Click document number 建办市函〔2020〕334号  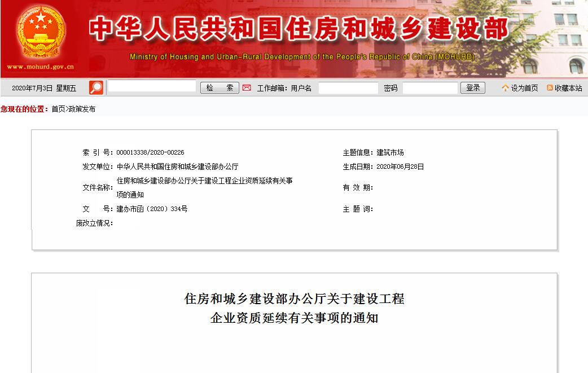coord(152,209)
